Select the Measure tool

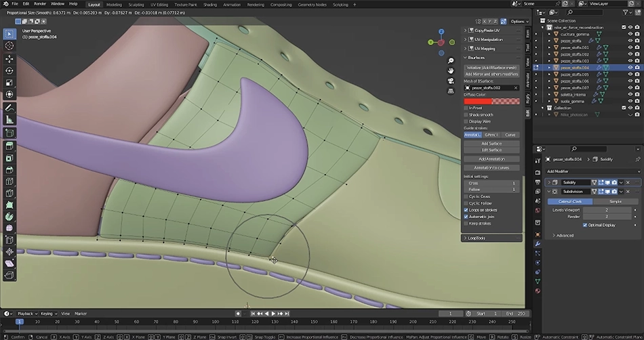[x=9, y=120]
